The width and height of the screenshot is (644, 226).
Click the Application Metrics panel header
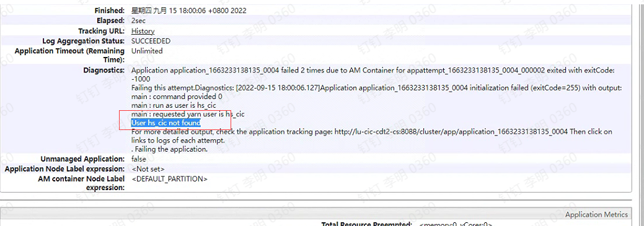pos(596,214)
